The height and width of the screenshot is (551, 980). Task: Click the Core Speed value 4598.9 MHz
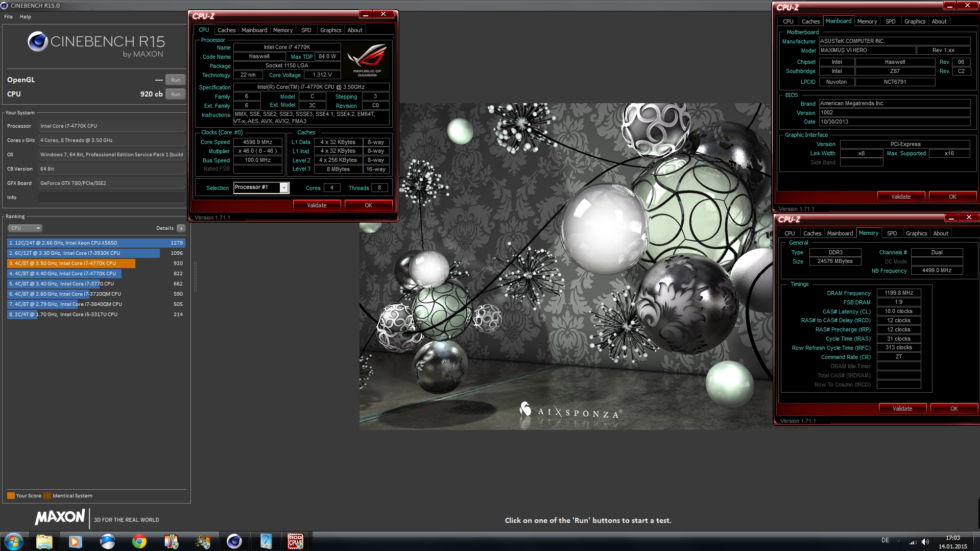257,142
